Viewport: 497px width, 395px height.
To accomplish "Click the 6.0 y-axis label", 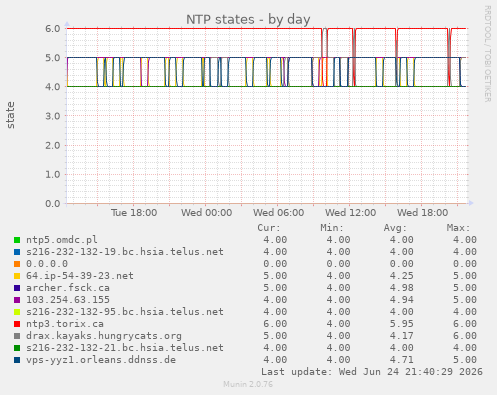I will [x=53, y=29].
